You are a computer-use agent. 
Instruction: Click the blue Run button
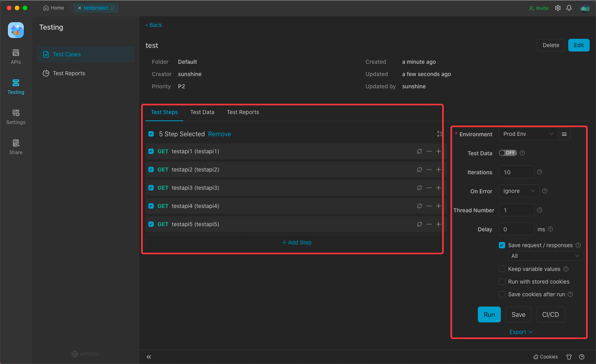coord(489,314)
